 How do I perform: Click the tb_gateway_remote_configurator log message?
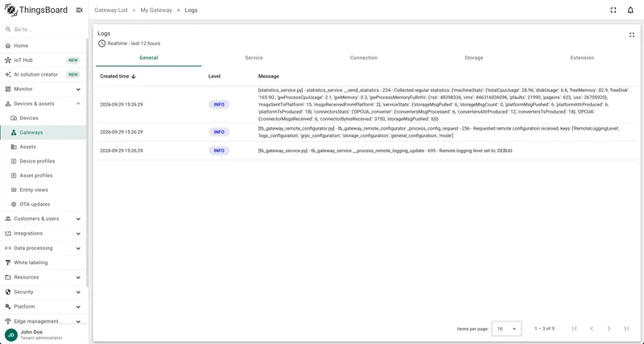pos(439,132)
